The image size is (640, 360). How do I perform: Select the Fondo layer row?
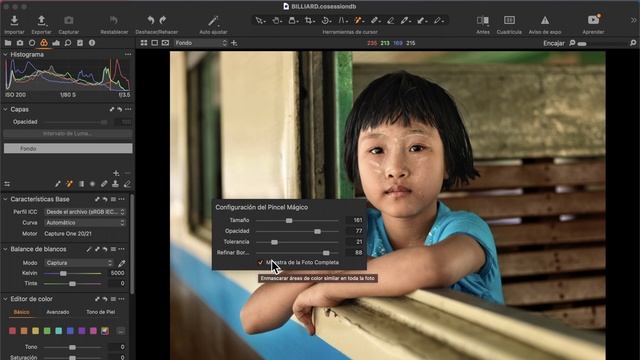tap(68, 149)
